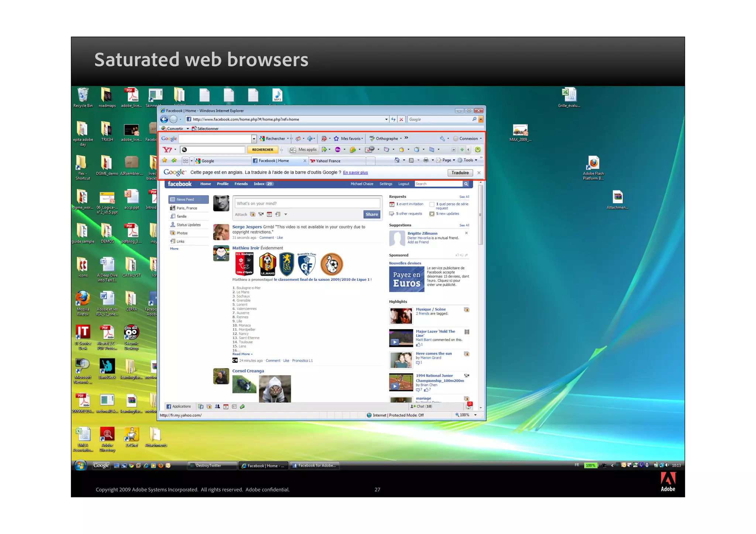The image size is (756, 534).
Task: Open Quick Tabs grid icon
Action: pyautogui.click(x=185, y=161)
